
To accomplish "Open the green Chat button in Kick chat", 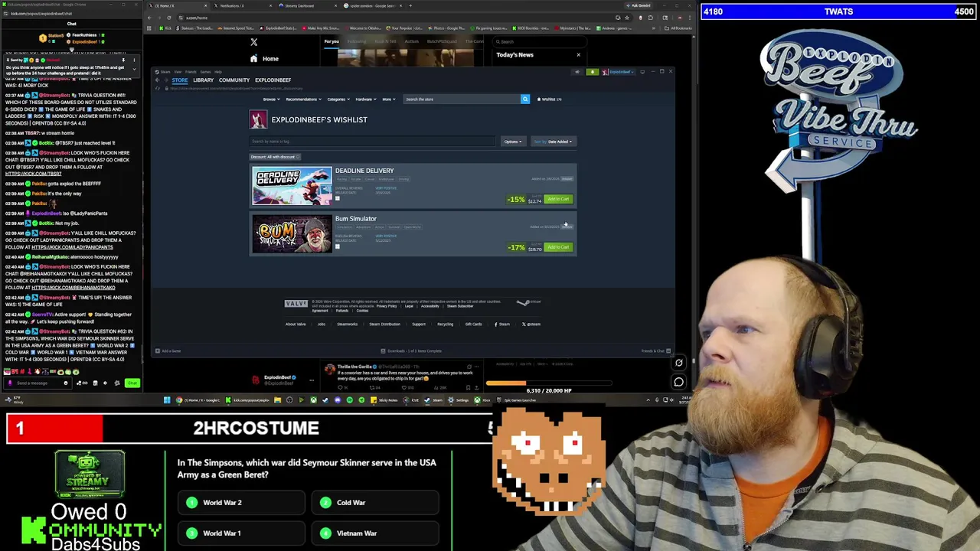I will 132,383.
